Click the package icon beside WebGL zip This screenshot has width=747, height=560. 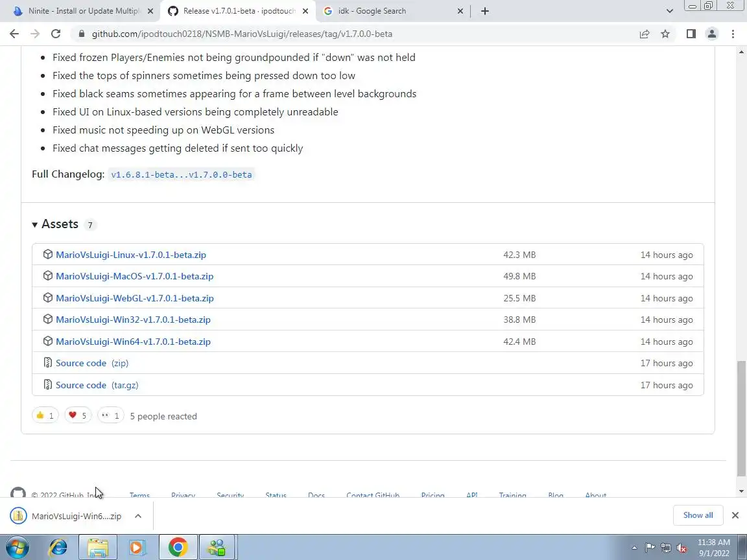pyautogui.click(x=47, y=297)
